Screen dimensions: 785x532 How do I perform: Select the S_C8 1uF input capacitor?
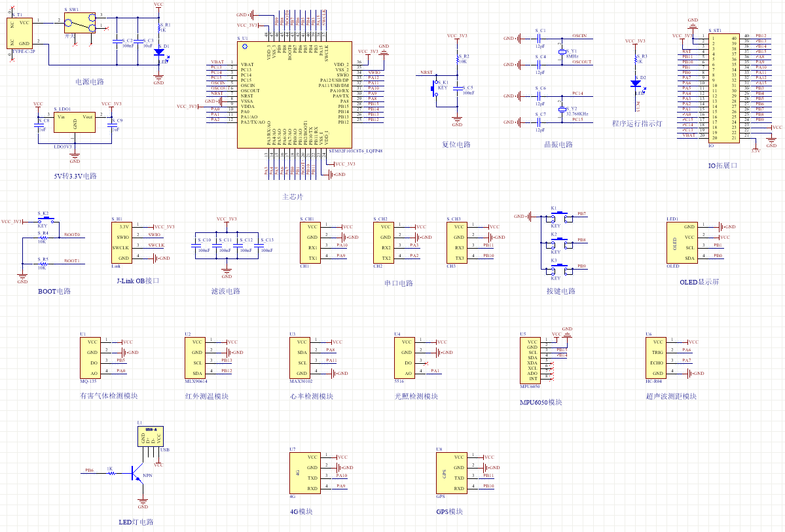(38, 125)
